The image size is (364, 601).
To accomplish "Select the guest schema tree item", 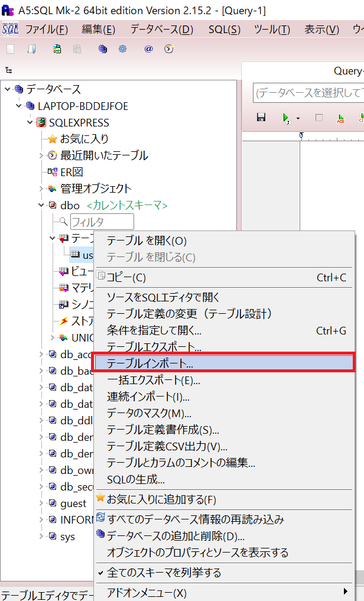I will 73,503.
